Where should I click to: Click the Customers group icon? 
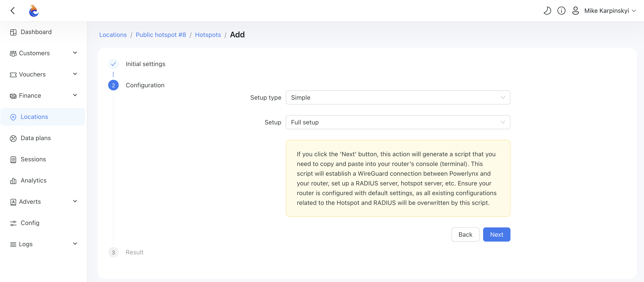13,53
